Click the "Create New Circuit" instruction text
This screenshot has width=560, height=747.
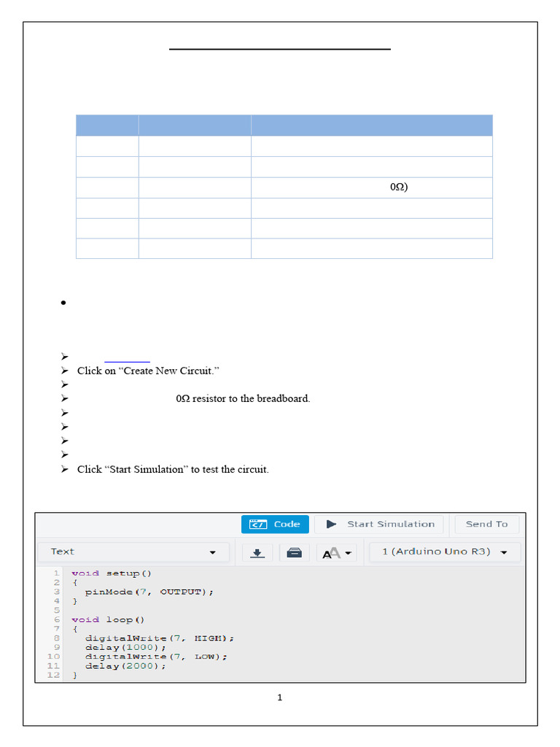[148, 371]
